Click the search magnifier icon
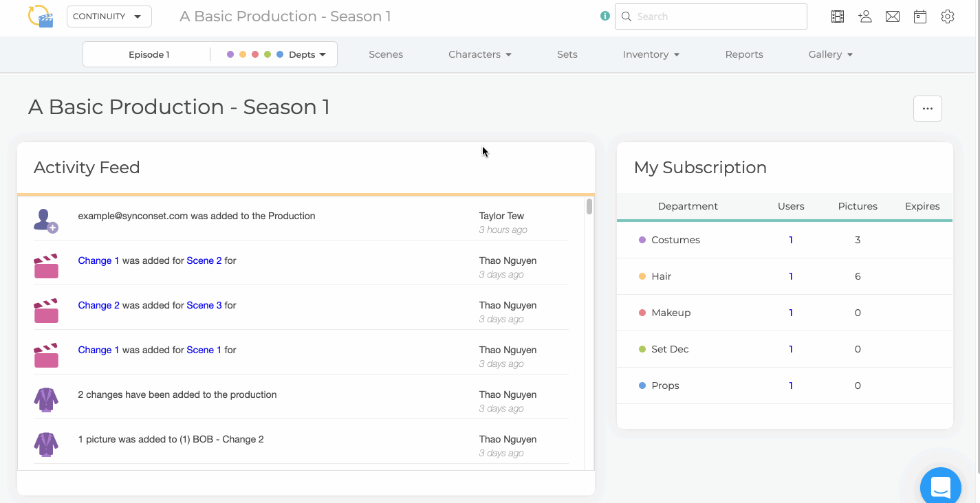 (627, 16)
